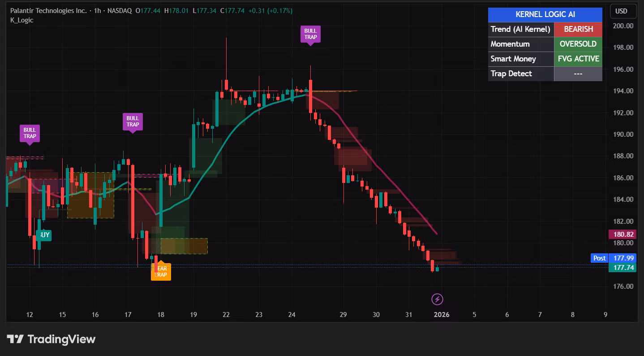The width and height of the screenshot is (644, 356).
Task: Click the Trend (AI Kernel) label
Action: [520, 29]
